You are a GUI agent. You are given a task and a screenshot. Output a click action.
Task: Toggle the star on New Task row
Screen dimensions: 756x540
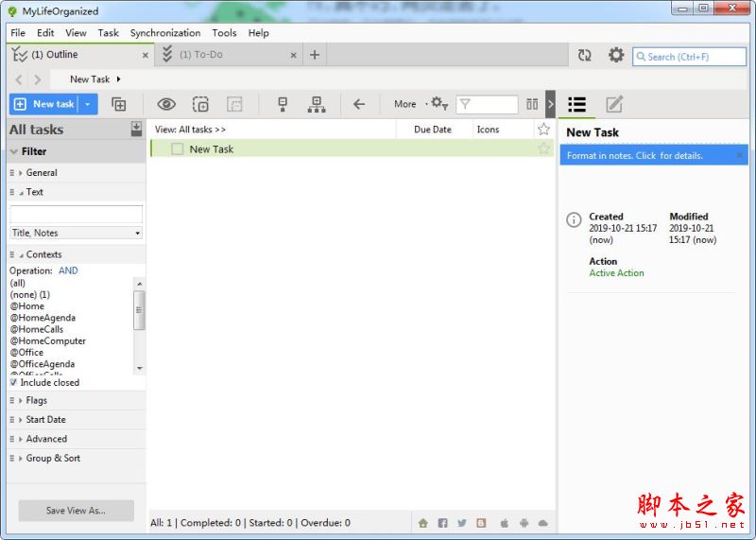pos(544,148)
